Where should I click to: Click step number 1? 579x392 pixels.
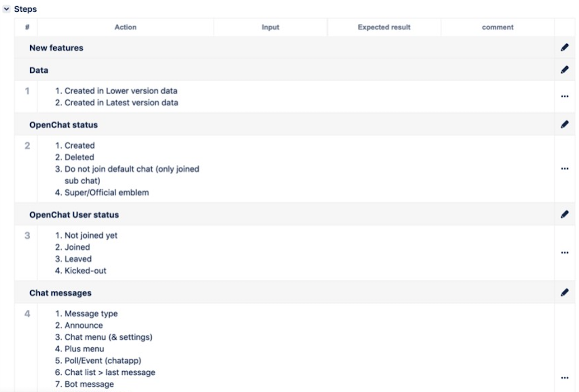27,91
